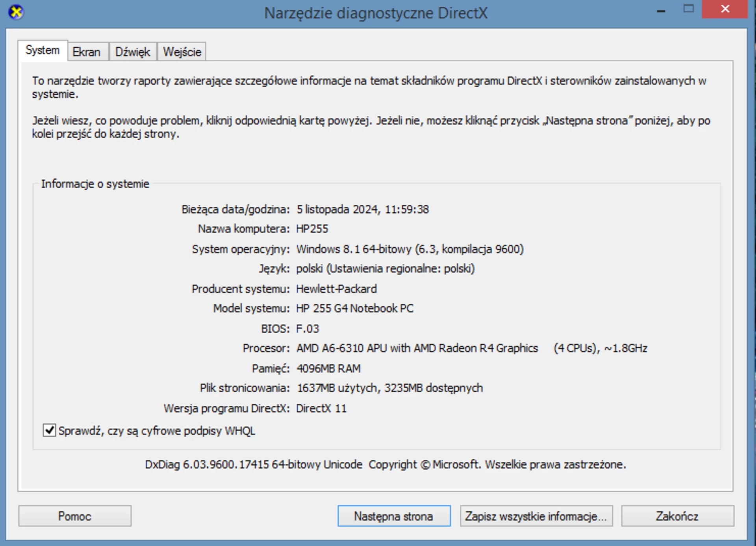Uncheck the WHQL digital signatures checkbox
The width and height of the screenshot is (756, 546).
[49, 430]
